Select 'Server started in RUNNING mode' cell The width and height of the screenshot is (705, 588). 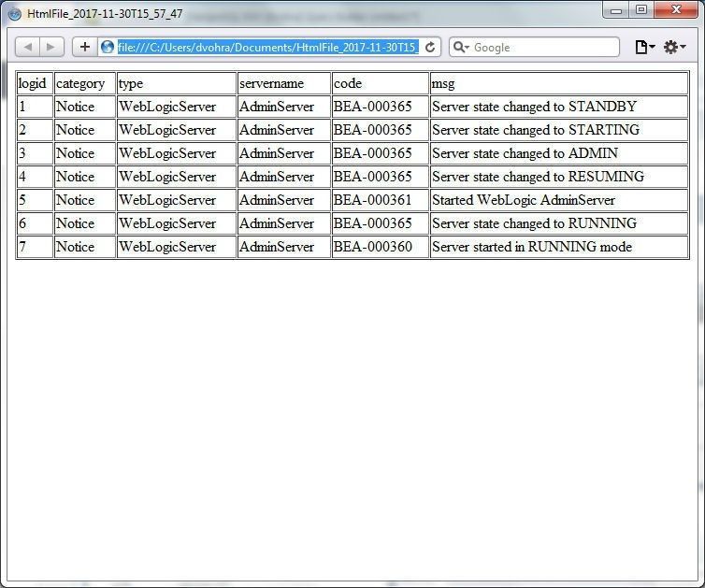[x=559, y=247]
